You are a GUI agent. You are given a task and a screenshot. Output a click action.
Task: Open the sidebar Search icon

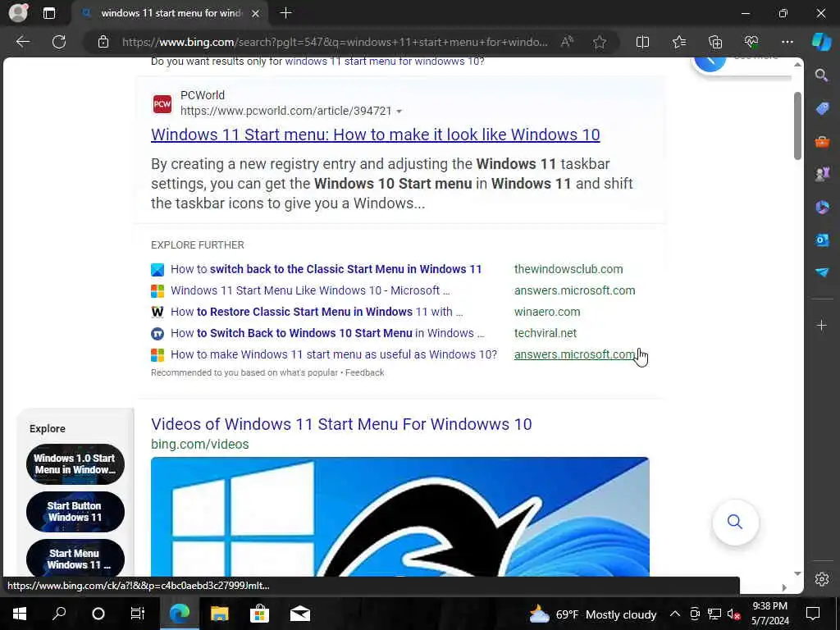821,75
